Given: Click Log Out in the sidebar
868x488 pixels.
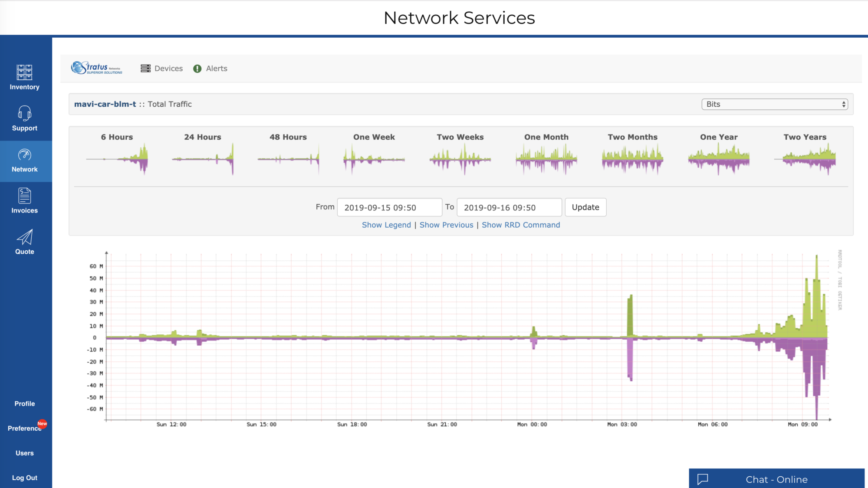Looking at the screenshot, I should point(24,478).
